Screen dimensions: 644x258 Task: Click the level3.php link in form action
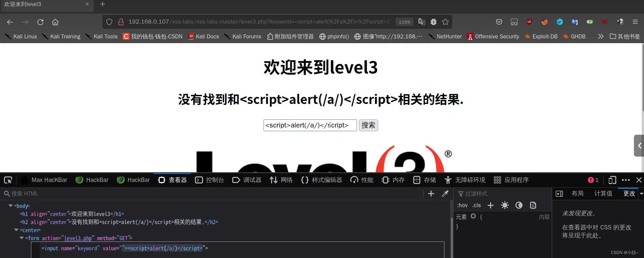78,238
